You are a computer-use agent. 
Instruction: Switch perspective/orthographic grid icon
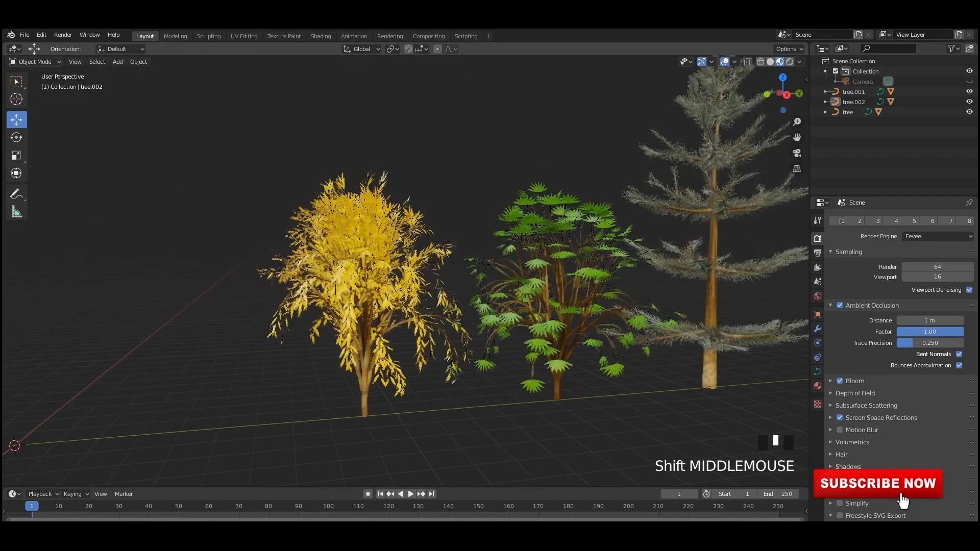point(797,168)
